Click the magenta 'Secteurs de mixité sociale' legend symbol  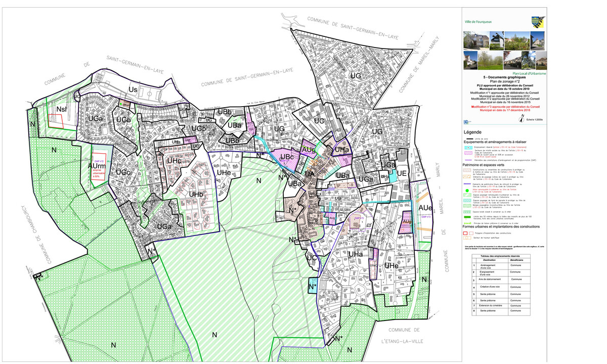468,153
